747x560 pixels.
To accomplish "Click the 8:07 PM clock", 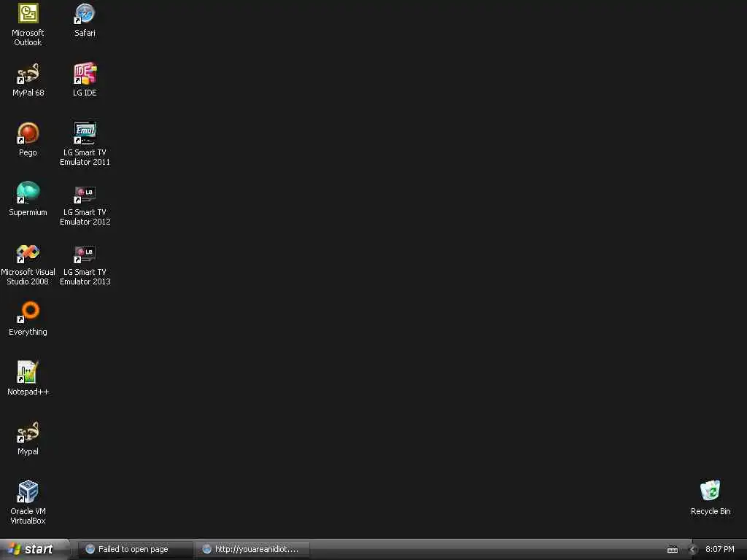I will coord(719,549).
